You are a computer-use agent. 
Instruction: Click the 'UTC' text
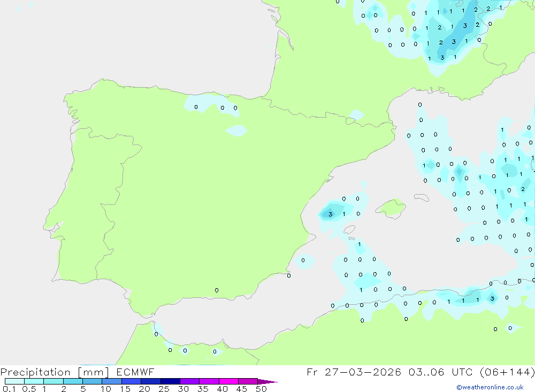(463, 372)
